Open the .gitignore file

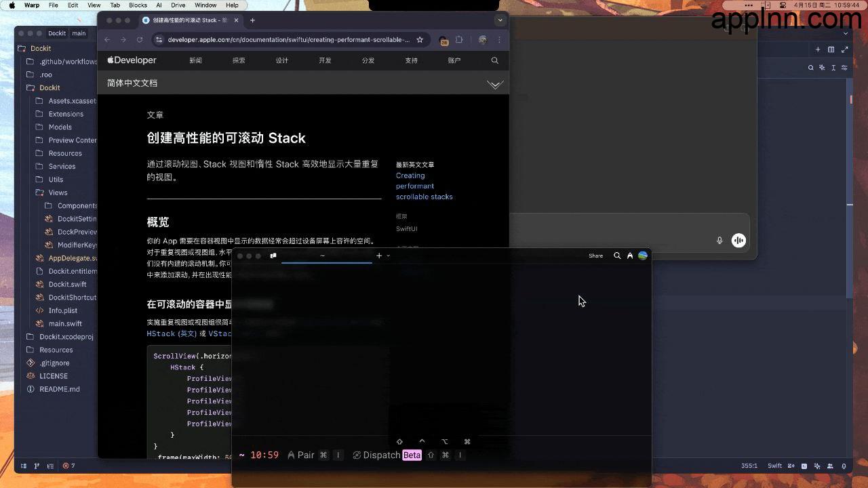point(54,363)
